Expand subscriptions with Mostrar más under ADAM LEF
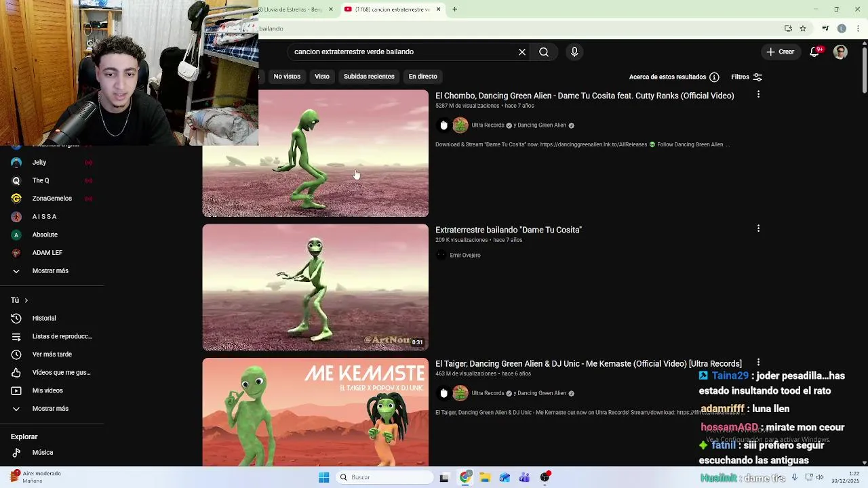The image size is (868, 488). (52, 270)
